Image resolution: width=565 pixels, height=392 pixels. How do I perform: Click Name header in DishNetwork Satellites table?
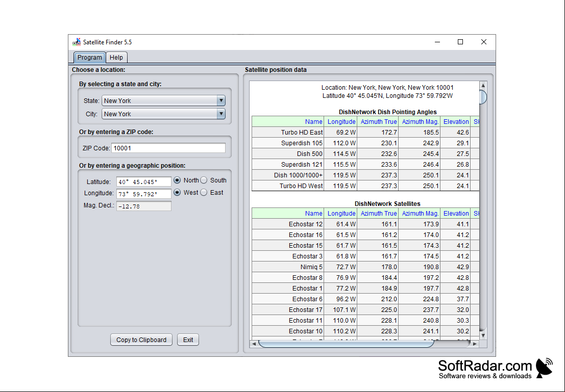[x=288, y=214]
